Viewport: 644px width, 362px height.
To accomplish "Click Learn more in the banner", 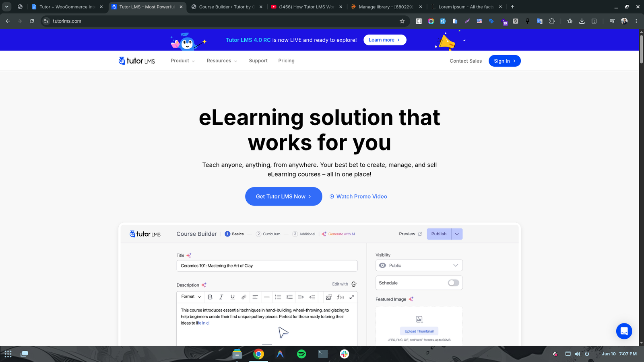I will (385, 40).
